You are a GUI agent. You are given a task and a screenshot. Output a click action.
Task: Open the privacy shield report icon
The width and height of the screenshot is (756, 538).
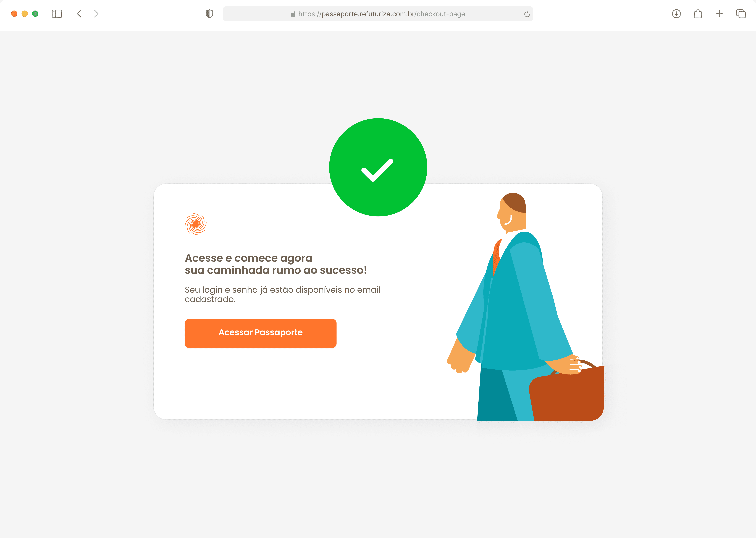209,14
